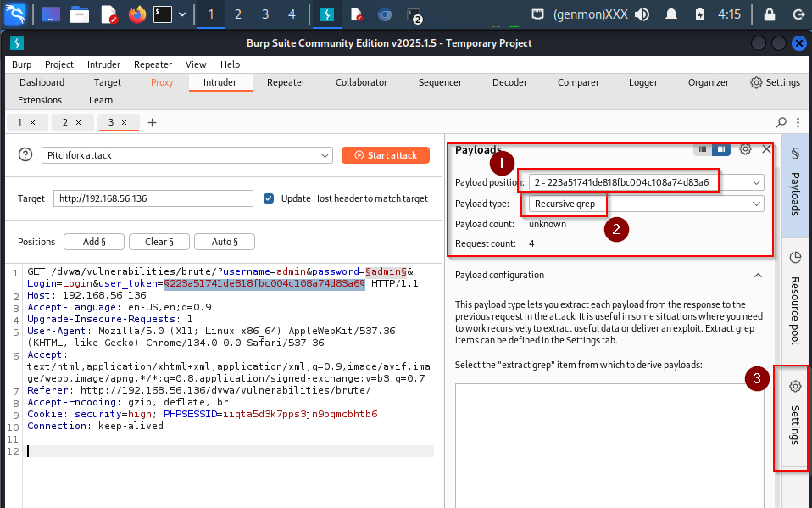Click the search magnifier icon in Intruder tab bar
This screenshot has height=508, width=812.
pos(781,122)
